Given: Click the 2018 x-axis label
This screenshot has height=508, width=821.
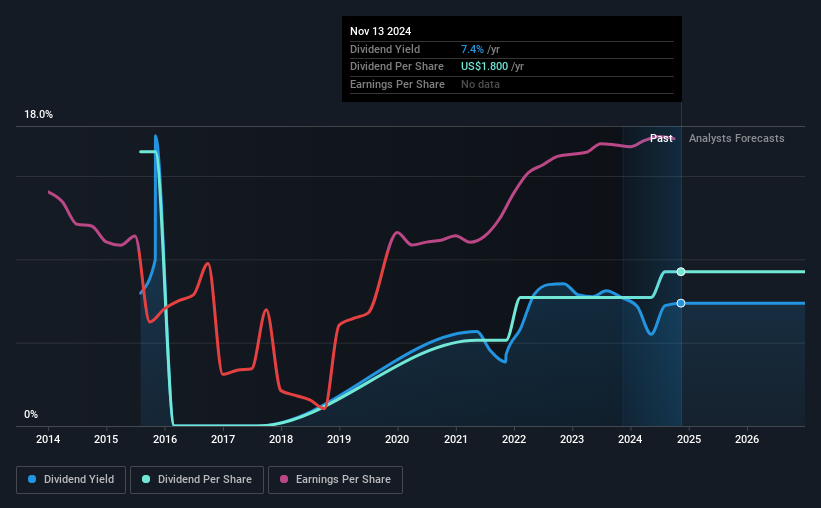Looking at the screenshot, I should tap(281, 439).
